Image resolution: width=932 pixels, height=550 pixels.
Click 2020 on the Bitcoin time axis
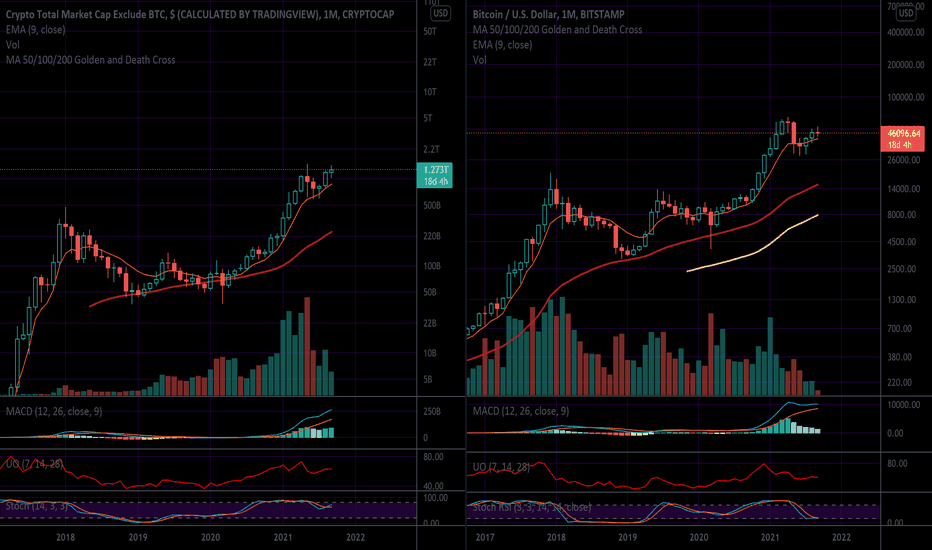coord(699,538)
